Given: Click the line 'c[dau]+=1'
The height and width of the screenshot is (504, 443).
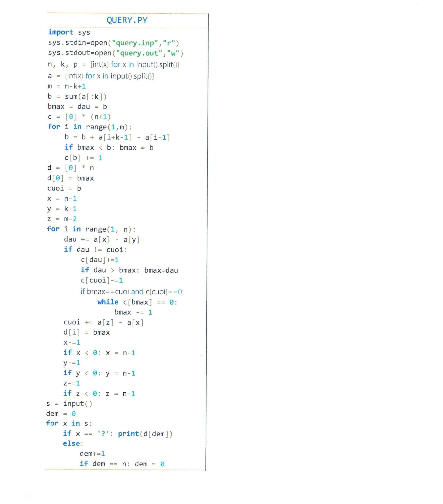Looking at the screenshot, I should (x=100, y=260).
